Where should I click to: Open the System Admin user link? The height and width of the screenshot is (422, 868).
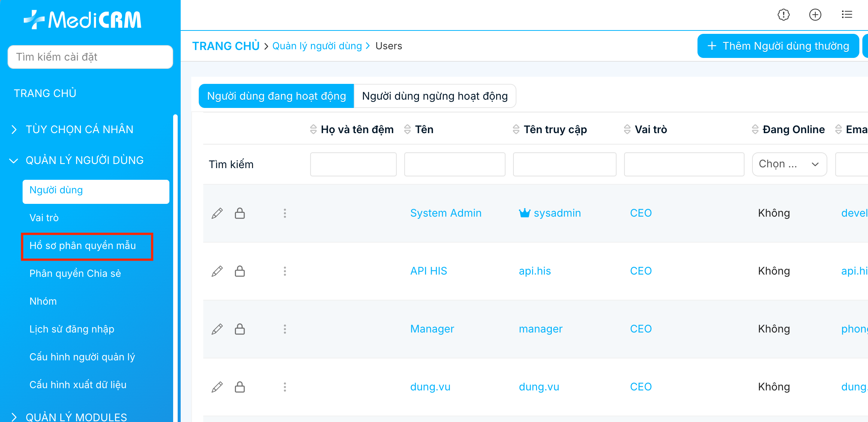pyautogui.click(x=446, y=213)
